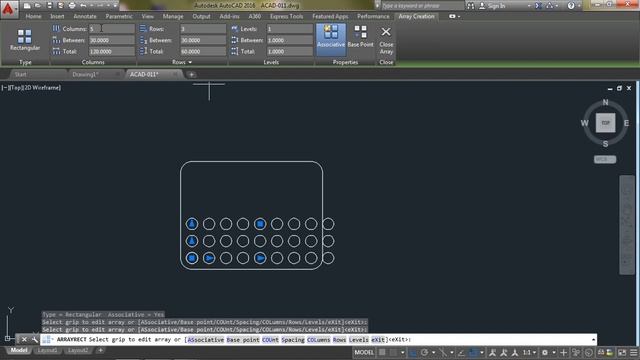640x360 pixels.
Task: Switch to the Layout1 tab
Action: tap(47, 350)
